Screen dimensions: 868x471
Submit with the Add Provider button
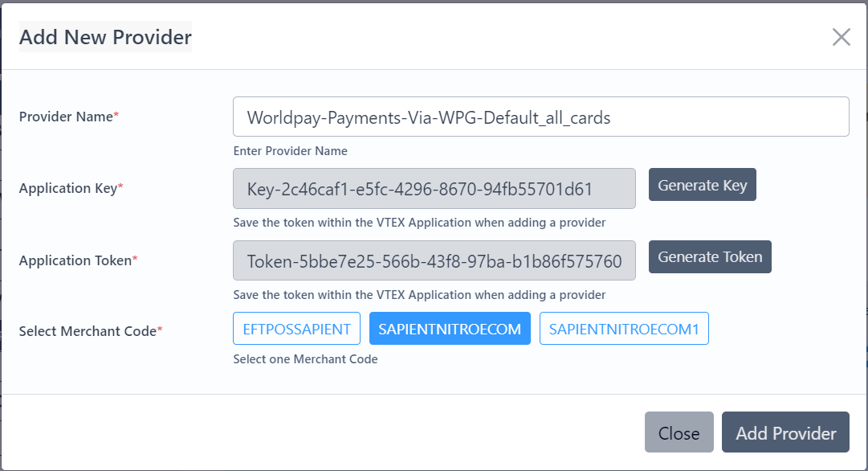[785, 432]
